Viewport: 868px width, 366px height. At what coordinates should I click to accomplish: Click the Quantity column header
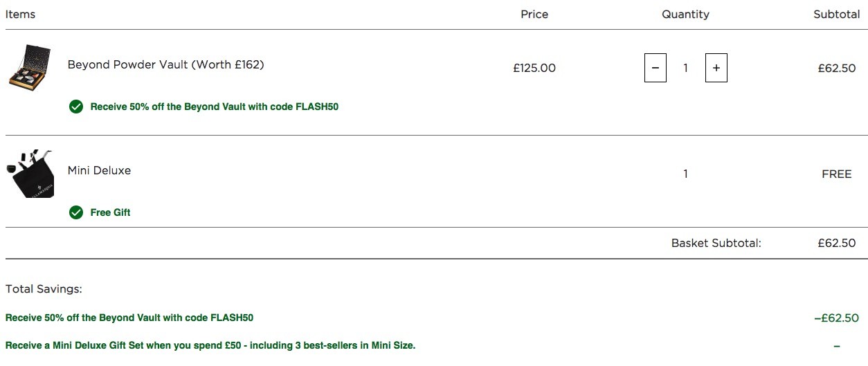pos(685,14)
